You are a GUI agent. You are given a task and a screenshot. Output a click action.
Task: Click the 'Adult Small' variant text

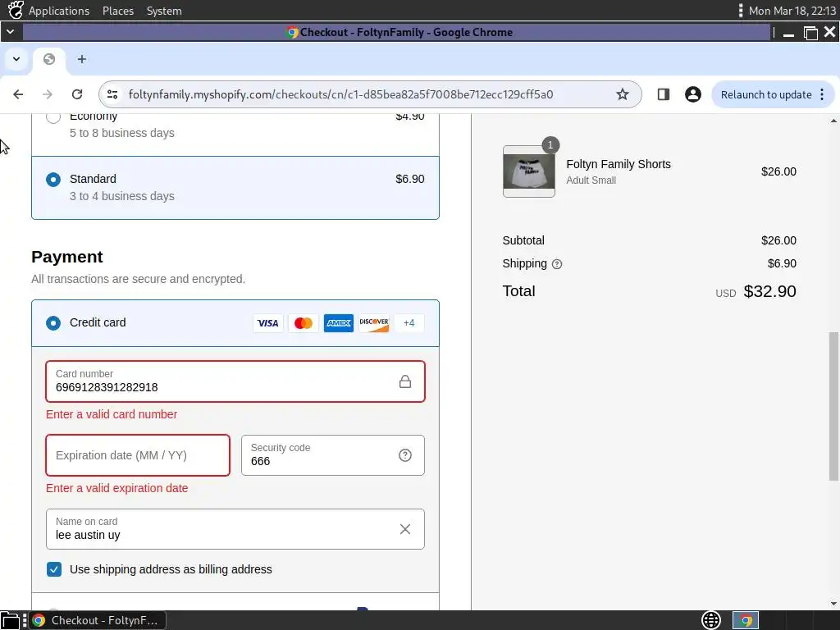coord(591,180)
